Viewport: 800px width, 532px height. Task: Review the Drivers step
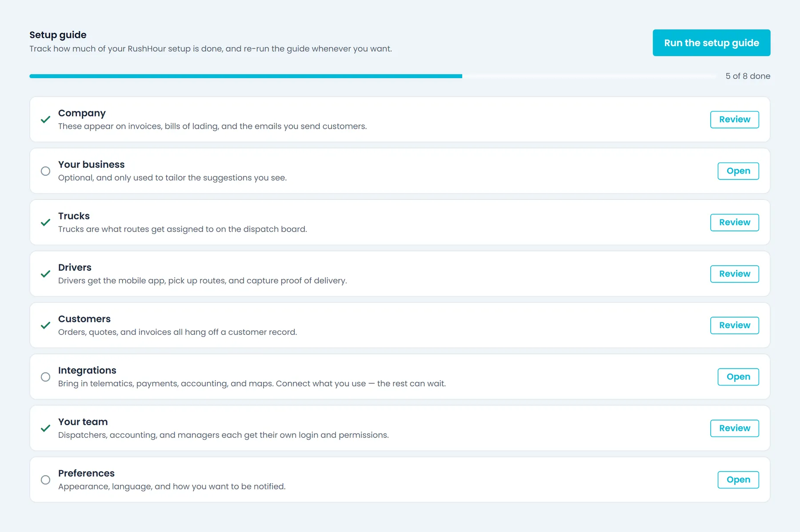(735, 274)
